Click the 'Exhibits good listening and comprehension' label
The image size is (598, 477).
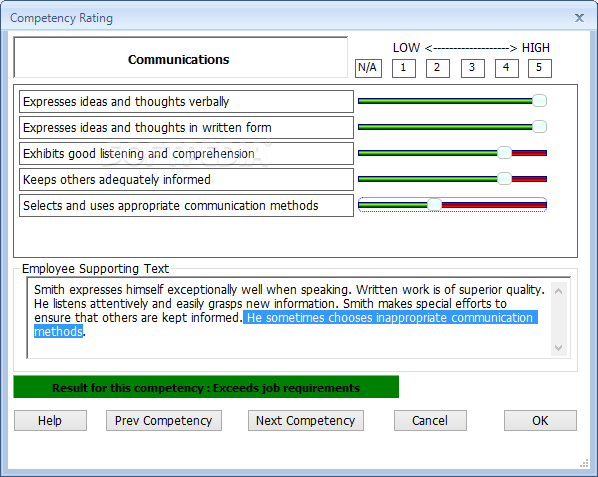tap(186, 153)
